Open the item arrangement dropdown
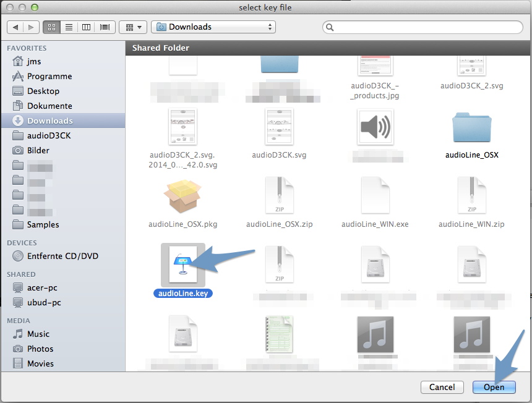Screen dimensions: 532x403 click(x=132, y=27)
